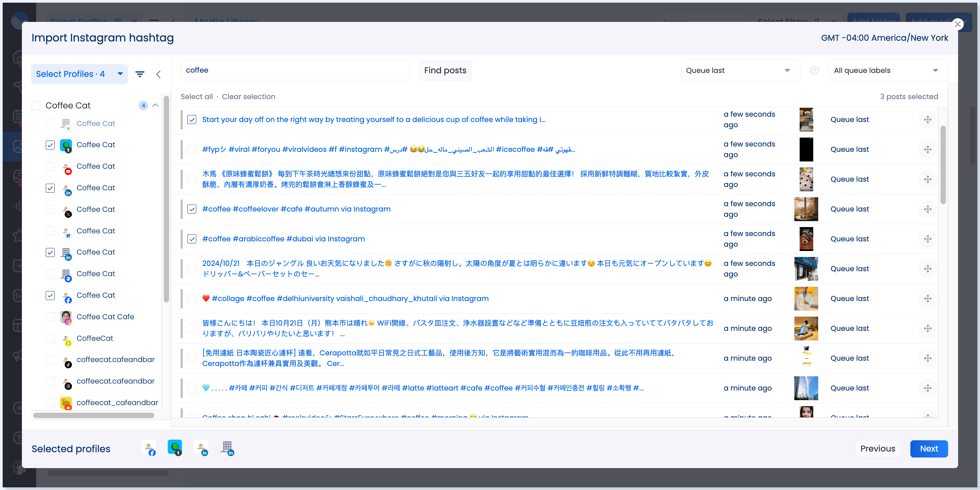The image size is (980, 490).
Task: Check the Coffee Cat Cafe profile checkbox
Action: [50, 317]
